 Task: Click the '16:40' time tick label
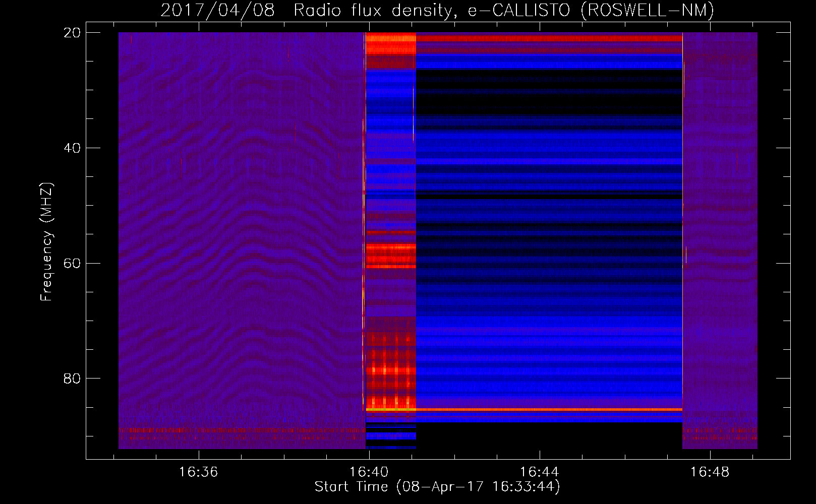point(369,472)
